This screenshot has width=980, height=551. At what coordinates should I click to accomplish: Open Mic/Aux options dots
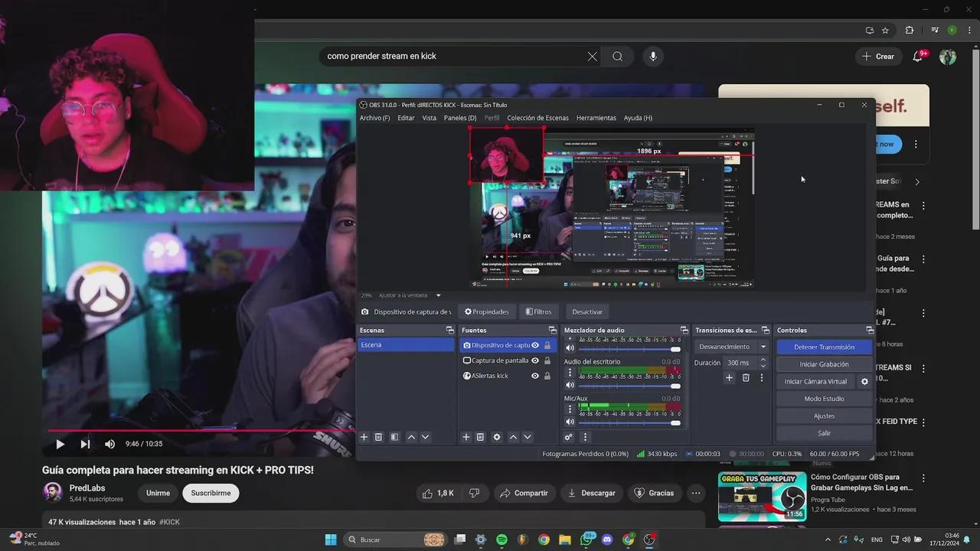pyautogui.click(x=570, y=409)
